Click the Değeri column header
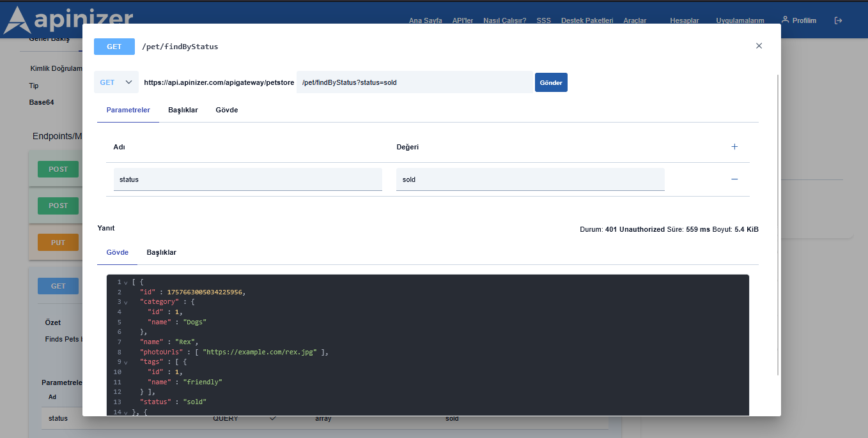Image resolution: width=868 pixels, height=438 pixels. tap(408, 147)
